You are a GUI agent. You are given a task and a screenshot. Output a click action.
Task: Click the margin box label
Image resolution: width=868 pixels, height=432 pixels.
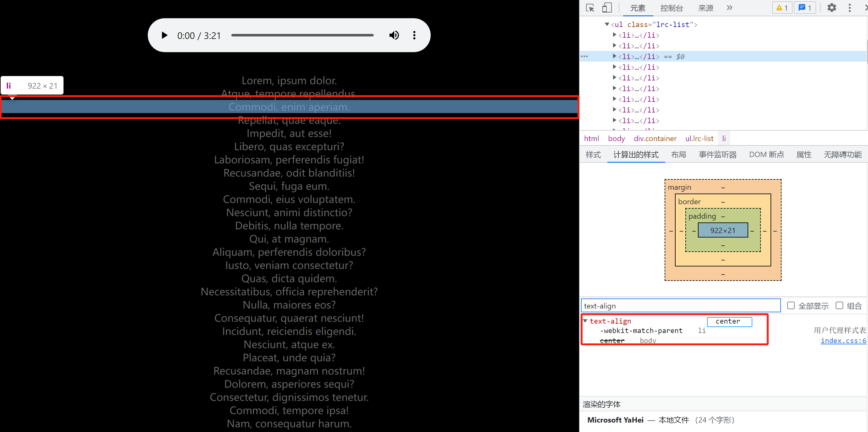[679, 187]
